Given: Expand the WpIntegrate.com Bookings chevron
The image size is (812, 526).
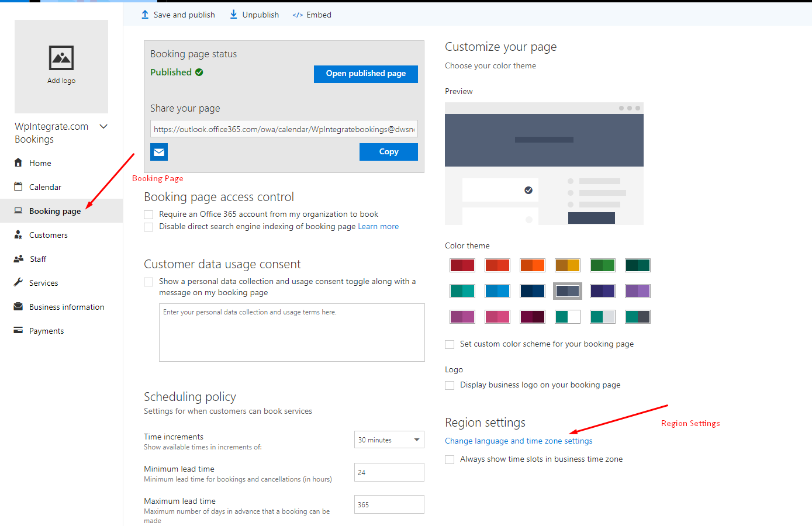Looking at the screenshot, I should coord(104,126).
